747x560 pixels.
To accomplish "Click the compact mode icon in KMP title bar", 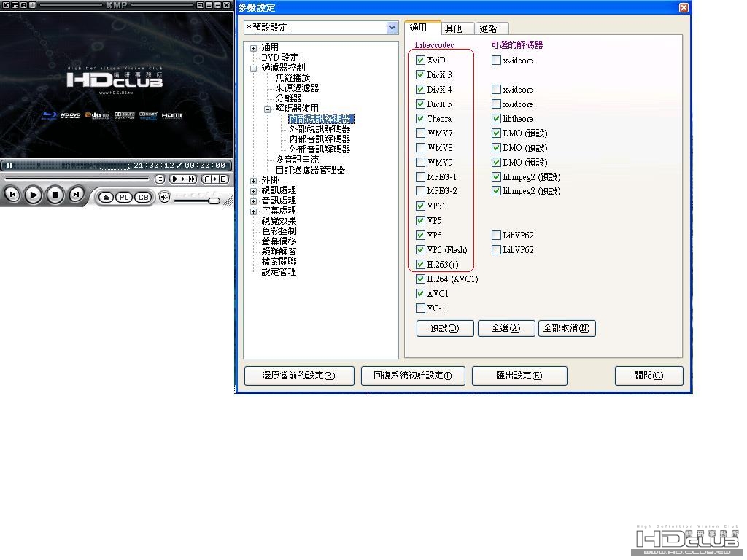I will coord(201,5).
